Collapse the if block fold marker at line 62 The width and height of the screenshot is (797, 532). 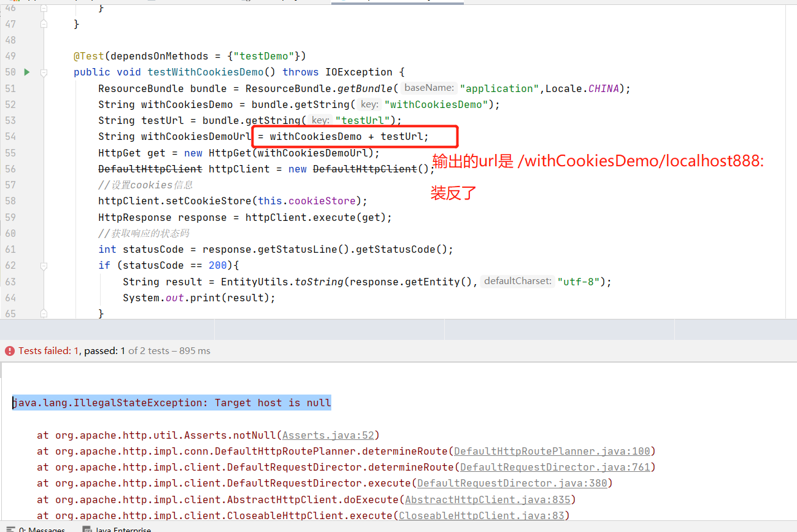pos(43,265)
